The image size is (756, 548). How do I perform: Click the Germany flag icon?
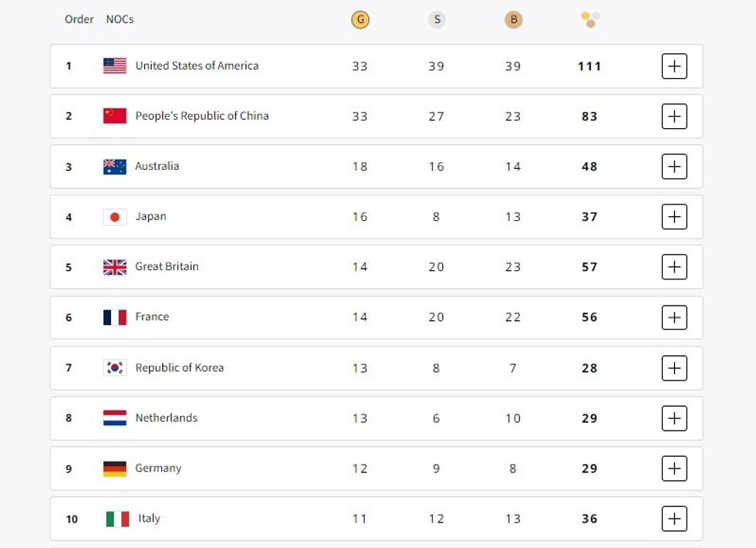tap(115, 469)
